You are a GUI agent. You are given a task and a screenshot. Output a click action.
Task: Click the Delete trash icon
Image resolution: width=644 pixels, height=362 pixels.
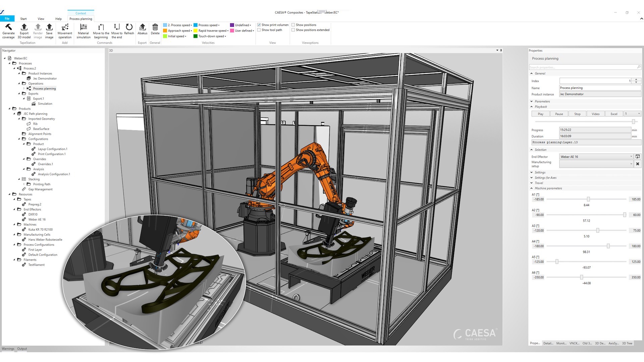tap(155, 27)
